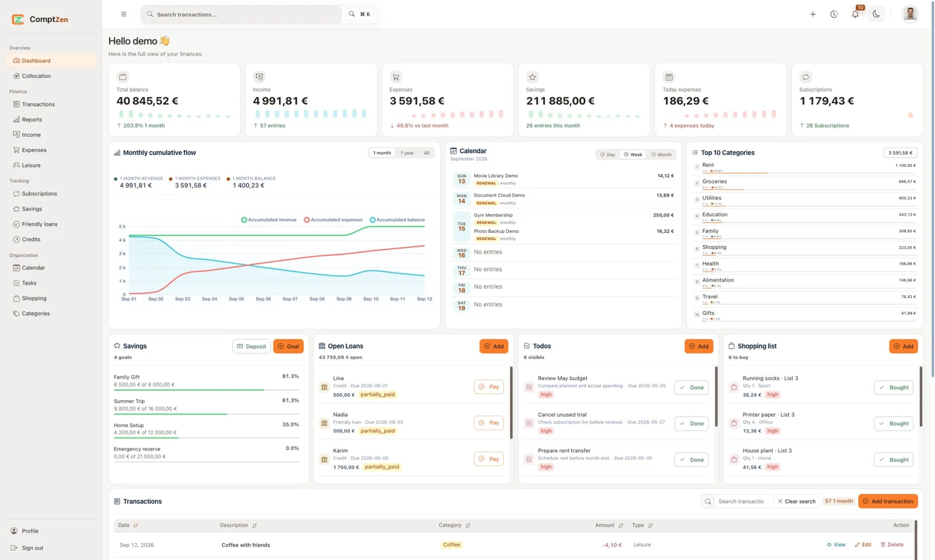This screenshot has height=560, width=935.
Task: Open Collocation in sidebar
Action: click(51, 76)
